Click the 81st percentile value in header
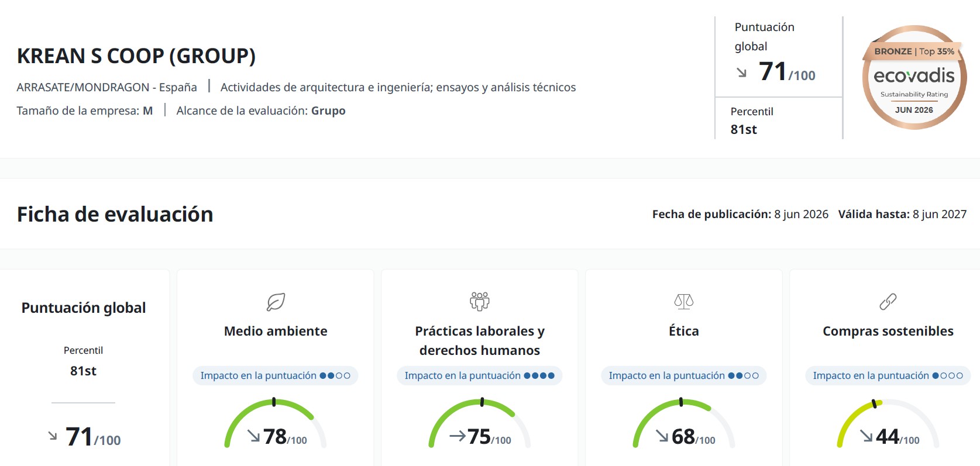Image resolution: width=980 pixels, height=466 pixels. [744, 129]
